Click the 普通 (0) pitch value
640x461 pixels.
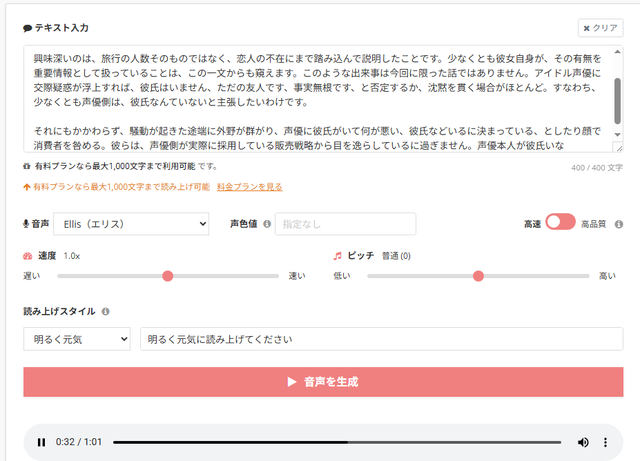pyautogui.click(x=396, y=256)
